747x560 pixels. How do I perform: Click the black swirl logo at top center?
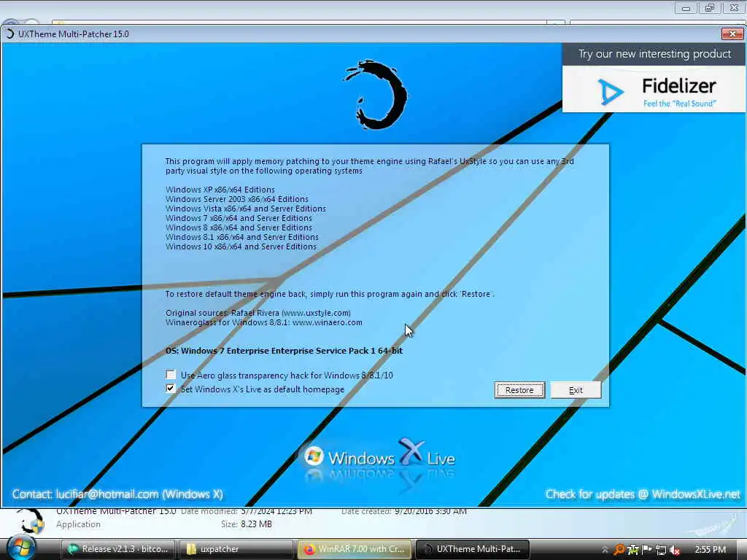[376, 94]
